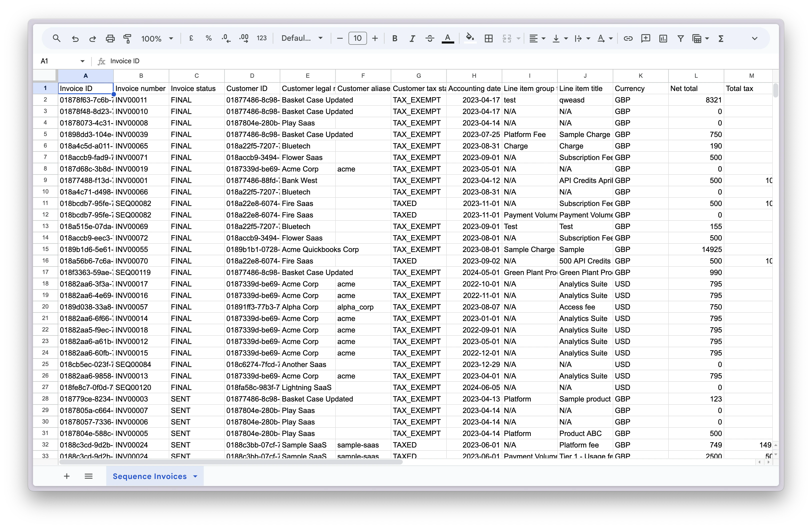Image resolution: width=812 pixels, height=528 pixels.
Task: Insert a comment
Action: [645, 38]
